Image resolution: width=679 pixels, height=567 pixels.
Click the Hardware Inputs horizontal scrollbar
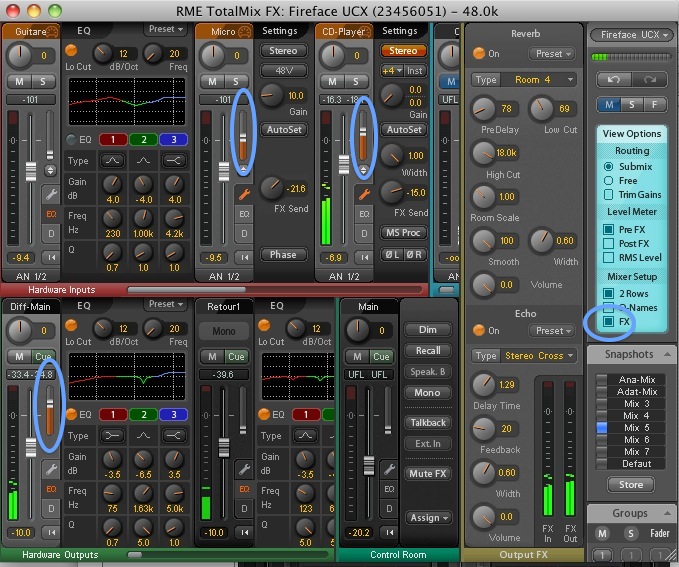click(186, 289)
